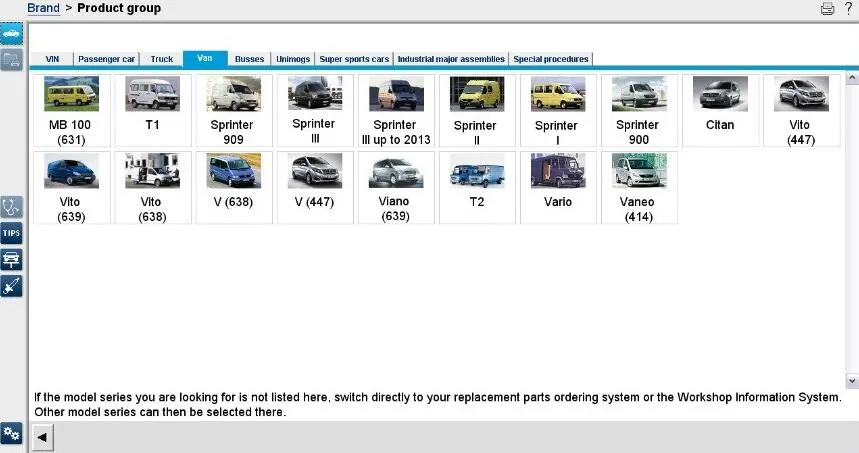Click the scrollbar up arrow
Image resolution: width=859 pixels, height=453 pixels.
852,78
